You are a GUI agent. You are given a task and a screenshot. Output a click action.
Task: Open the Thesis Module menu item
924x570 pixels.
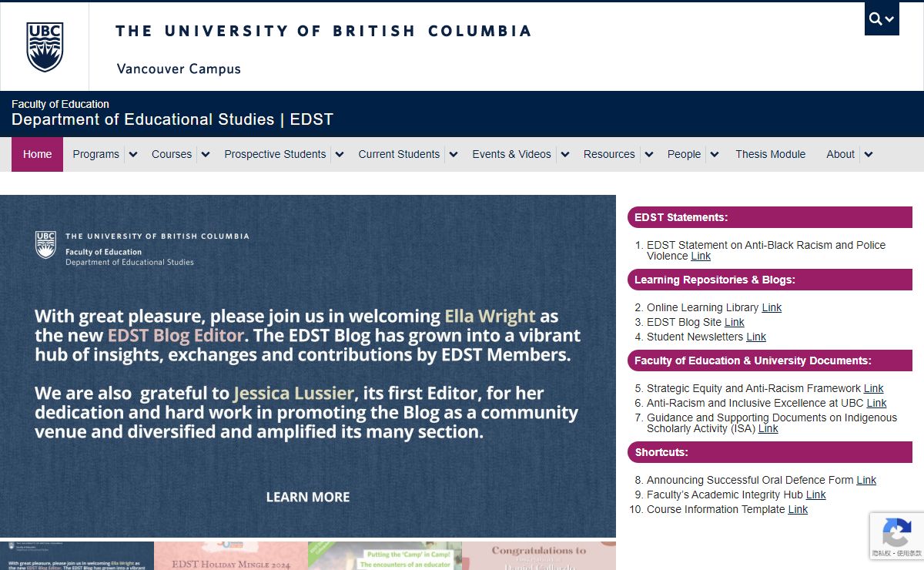tap(770, 154)
